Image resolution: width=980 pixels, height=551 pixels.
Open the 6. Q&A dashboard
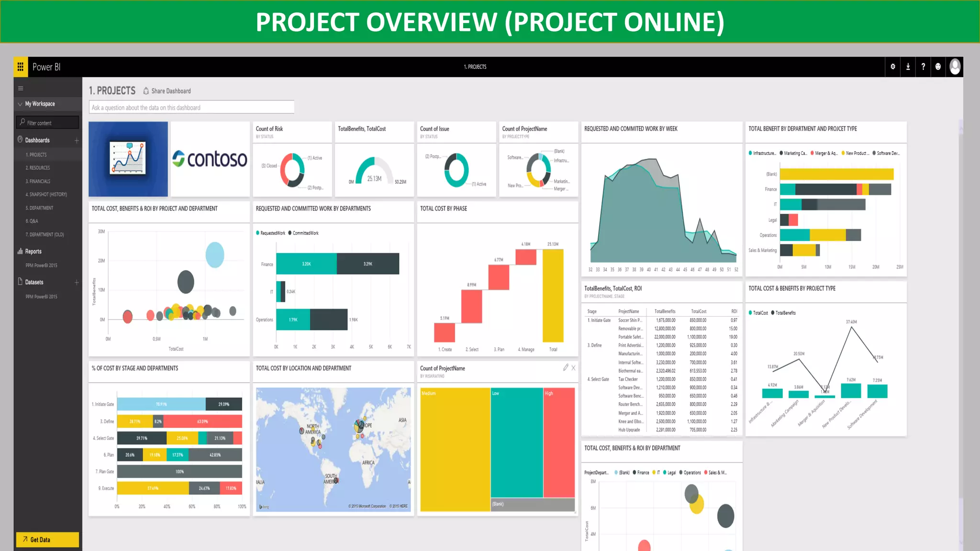pos(32,221)
